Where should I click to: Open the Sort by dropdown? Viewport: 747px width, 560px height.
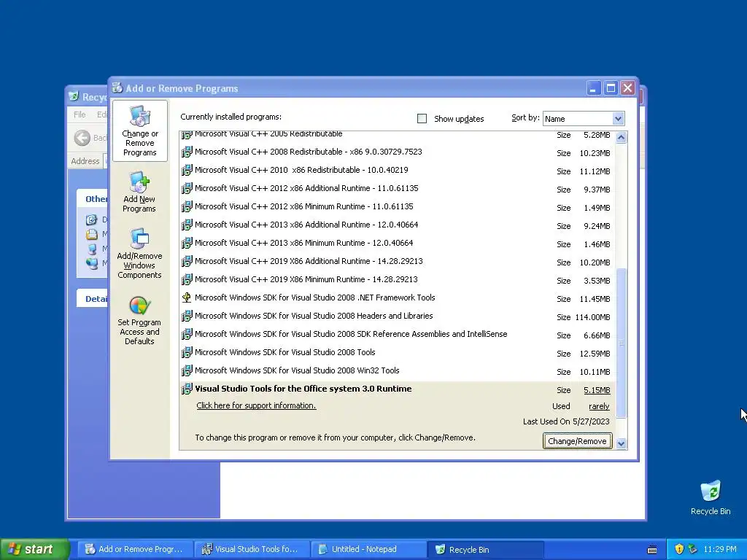tap(618, 119)
